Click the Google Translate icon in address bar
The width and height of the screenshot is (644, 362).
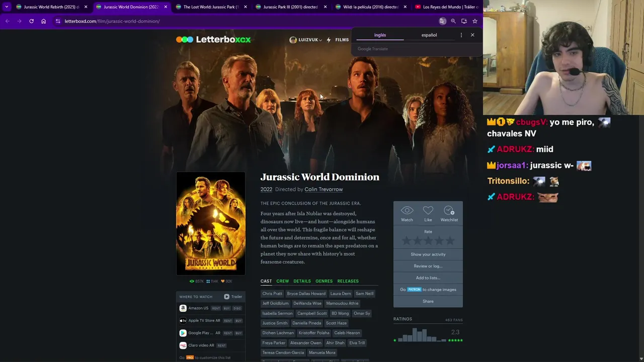(x=442, y=21)
